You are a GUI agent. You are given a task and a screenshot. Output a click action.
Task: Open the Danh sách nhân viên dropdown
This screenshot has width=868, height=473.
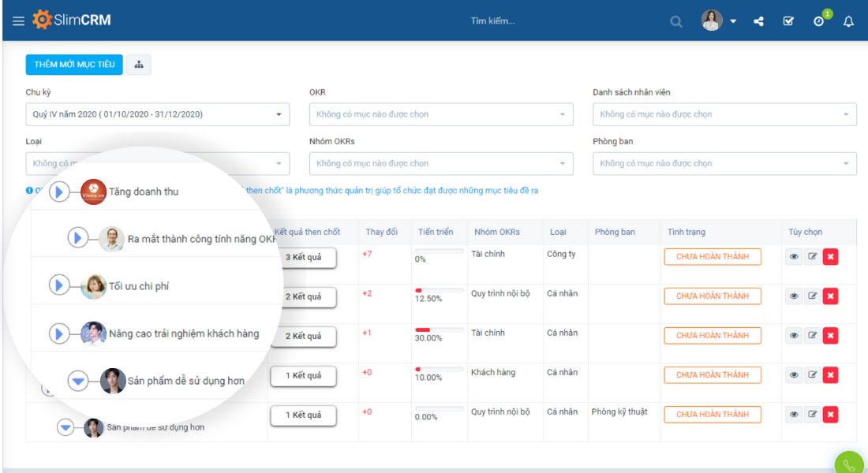click(x=724, y=114)
